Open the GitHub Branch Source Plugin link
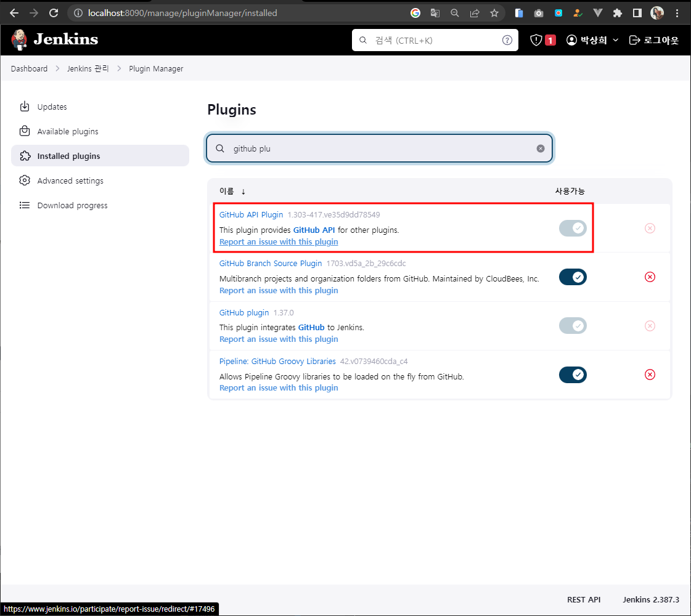691x616 pixels. [271, 263]
